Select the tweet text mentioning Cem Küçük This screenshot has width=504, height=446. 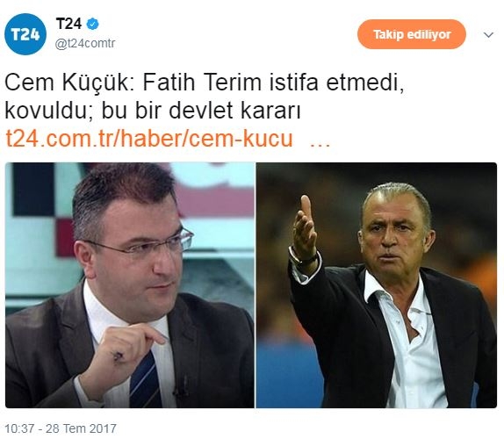(x=204, y=97)
